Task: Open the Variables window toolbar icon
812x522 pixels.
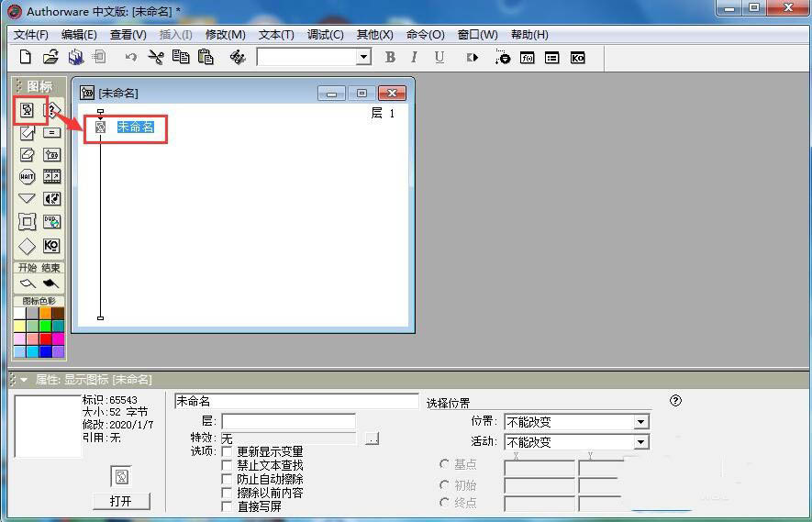Action: tap(552, 58)
